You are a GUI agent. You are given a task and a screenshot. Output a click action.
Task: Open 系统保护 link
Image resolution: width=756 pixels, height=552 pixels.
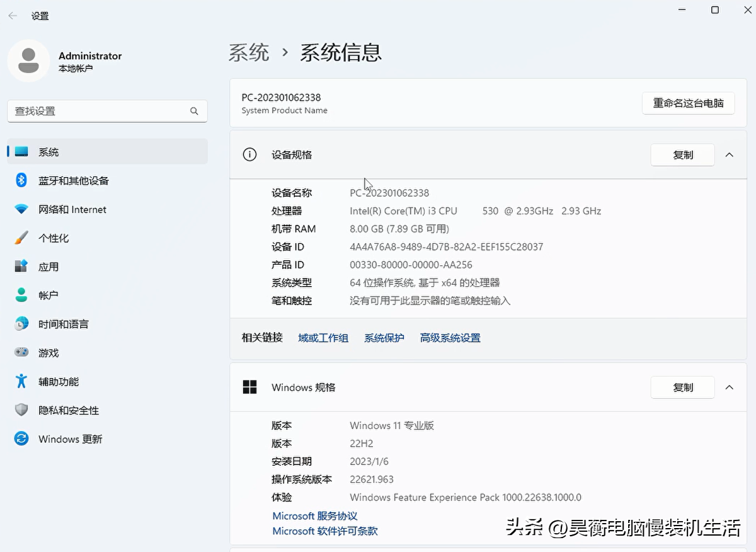pyautogui.click(x=384, y=338)
